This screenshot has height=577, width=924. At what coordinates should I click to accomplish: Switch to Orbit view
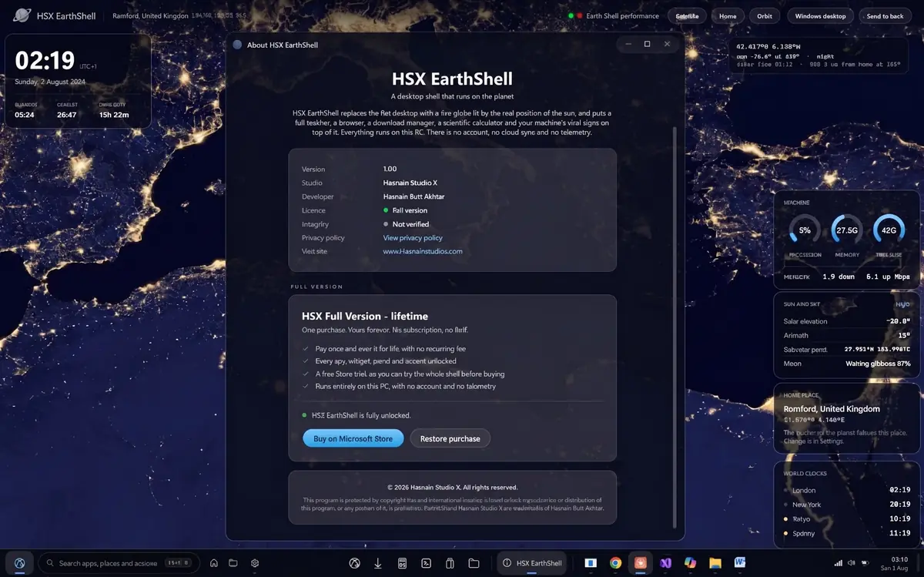765,16
